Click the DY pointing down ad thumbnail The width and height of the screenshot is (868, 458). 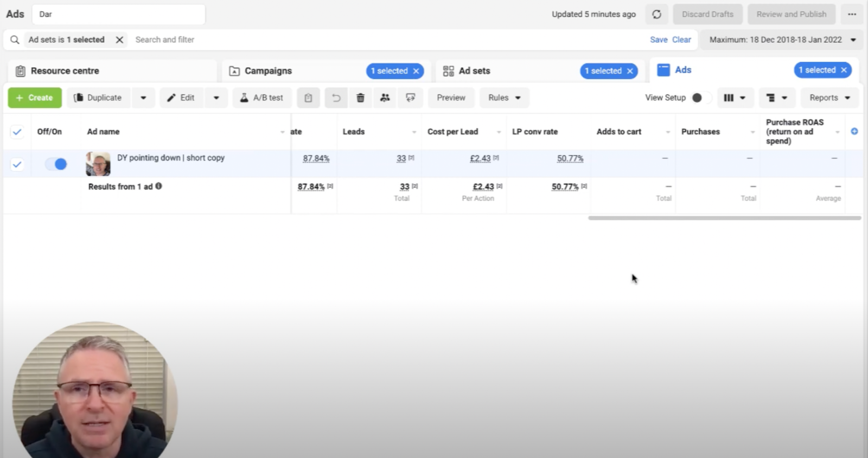(98, 164)
